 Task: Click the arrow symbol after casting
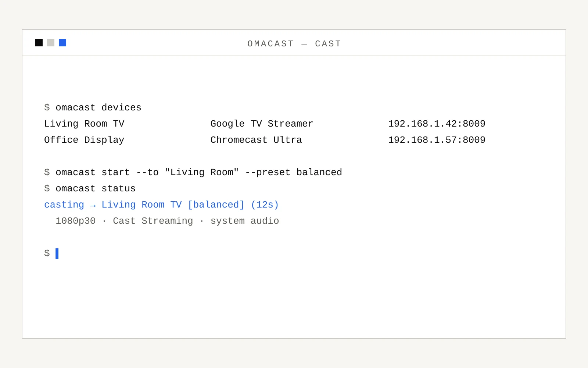coord(93,205)
